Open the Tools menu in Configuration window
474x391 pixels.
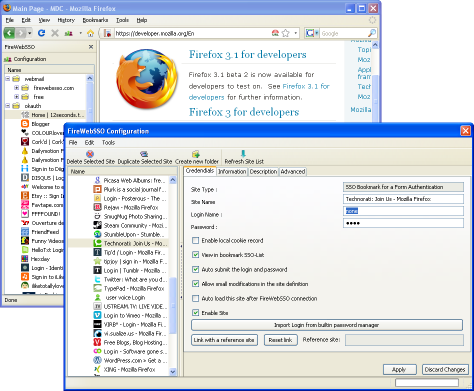pos(108,143)
